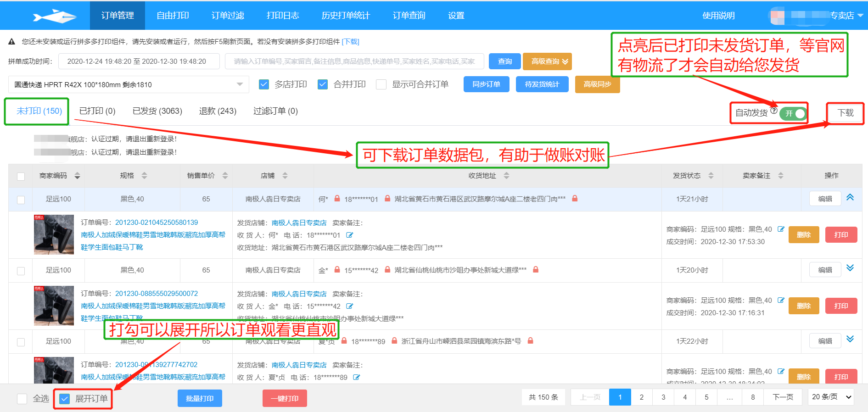Open the 20 条/页 page size dropdown

pyautogui.click(x=831, y=397)
